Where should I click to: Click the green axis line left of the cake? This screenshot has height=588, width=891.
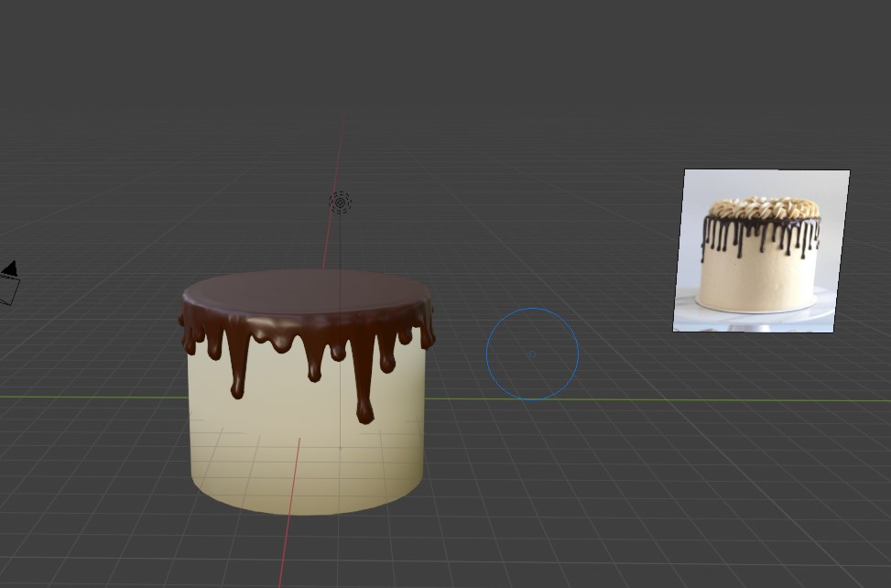pyautogui.click(x=92, y=397)
